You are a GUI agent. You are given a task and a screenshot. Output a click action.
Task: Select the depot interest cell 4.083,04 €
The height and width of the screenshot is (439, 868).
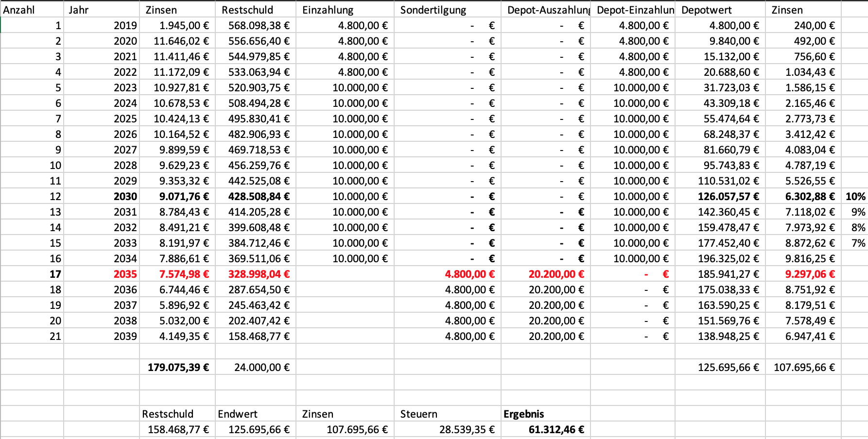tap(803, 150)
